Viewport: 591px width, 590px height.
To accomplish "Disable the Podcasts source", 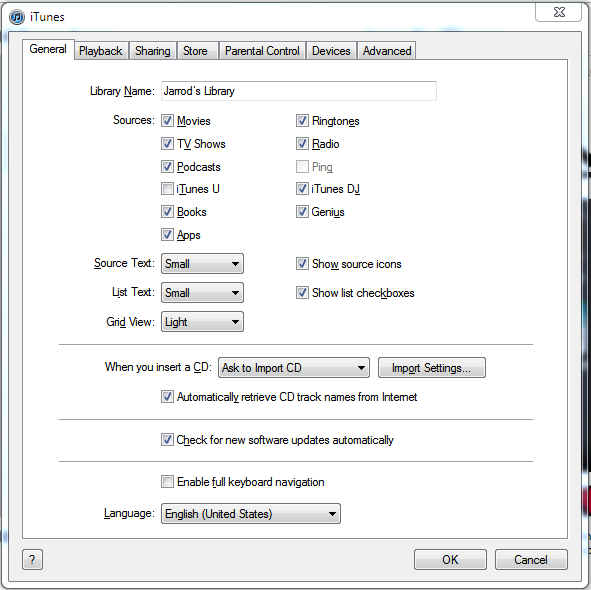I will 167,167.
